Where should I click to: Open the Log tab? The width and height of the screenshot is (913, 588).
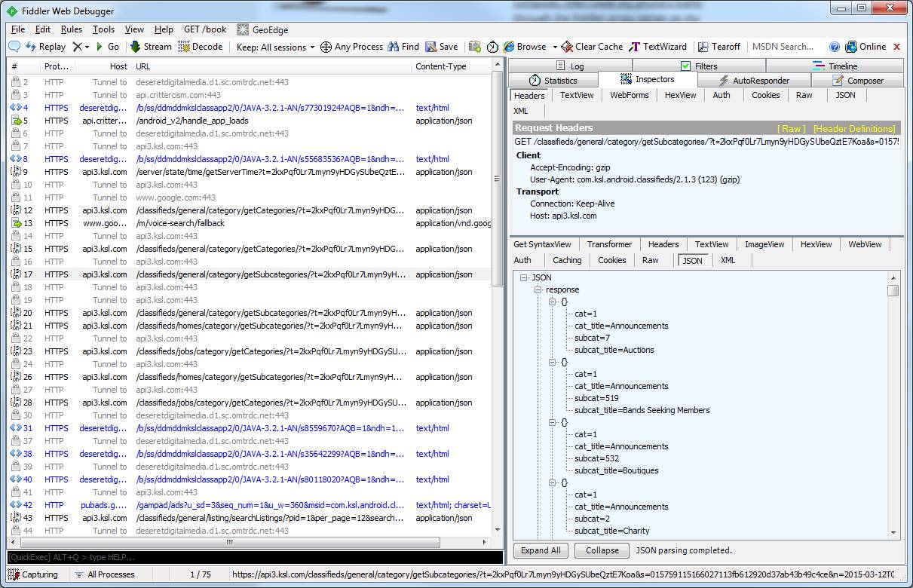point(570,66)
